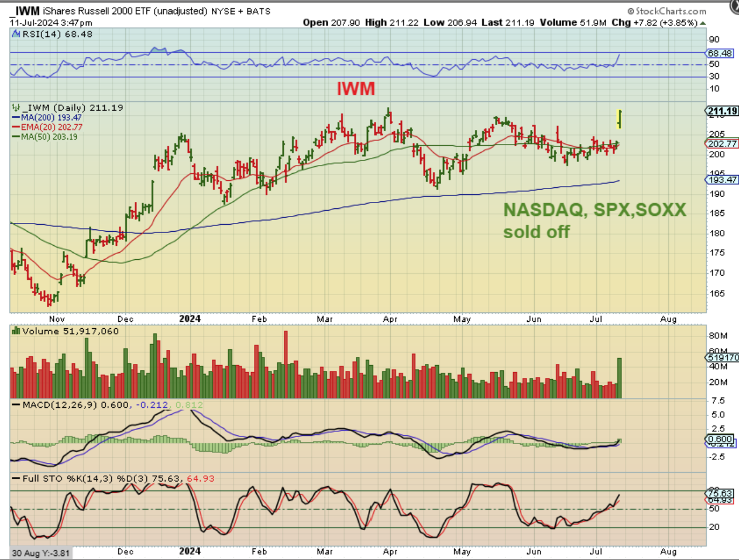Viewport: 739px width, 560px height.
Task: Click the 193.47 MA price tag
Action: coord(722,180)
